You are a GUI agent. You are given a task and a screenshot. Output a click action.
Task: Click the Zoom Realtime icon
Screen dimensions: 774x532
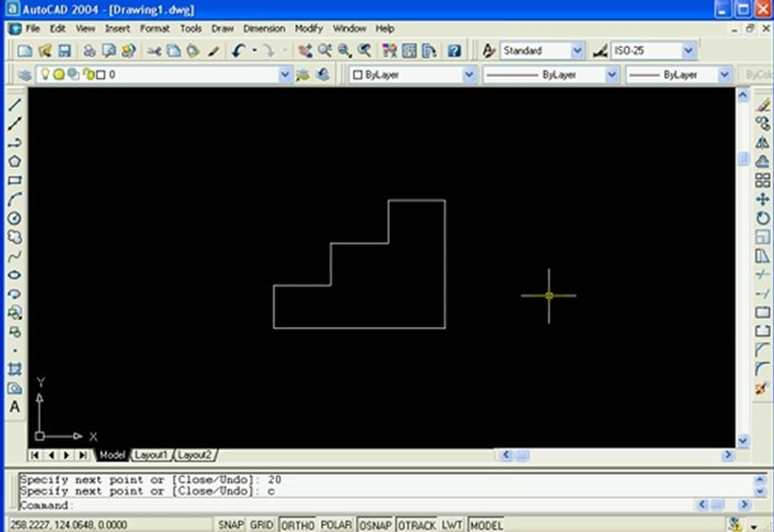[325, 51]
